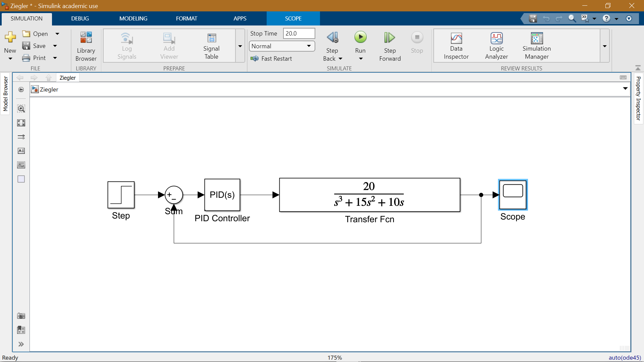Click the auto(ode45) solver link

[625, 358]
